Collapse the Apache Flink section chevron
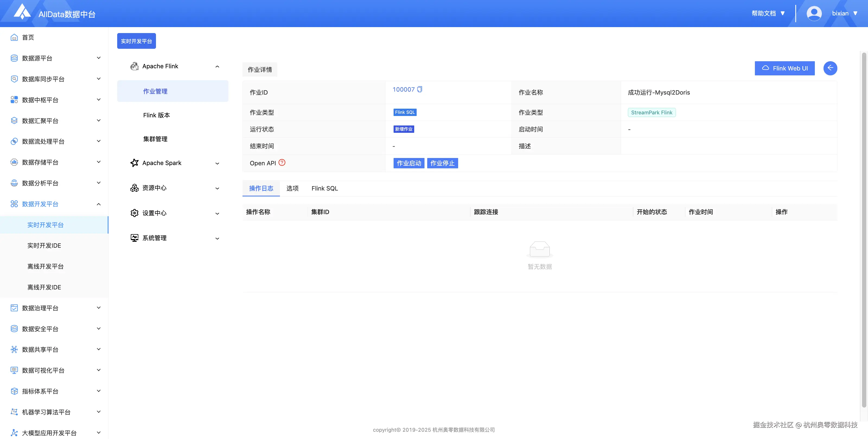Viewport: 868px width, 439px height. [x=217, y=66]
